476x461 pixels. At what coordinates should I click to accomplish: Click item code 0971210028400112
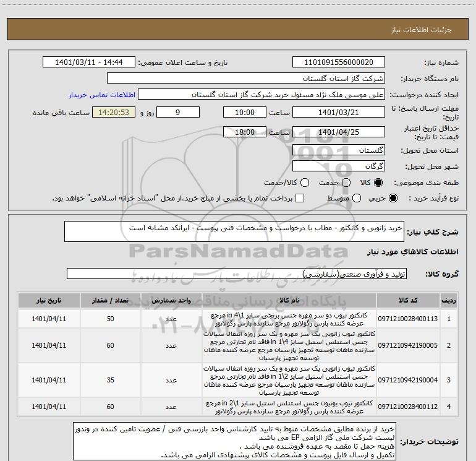[408, 407]
